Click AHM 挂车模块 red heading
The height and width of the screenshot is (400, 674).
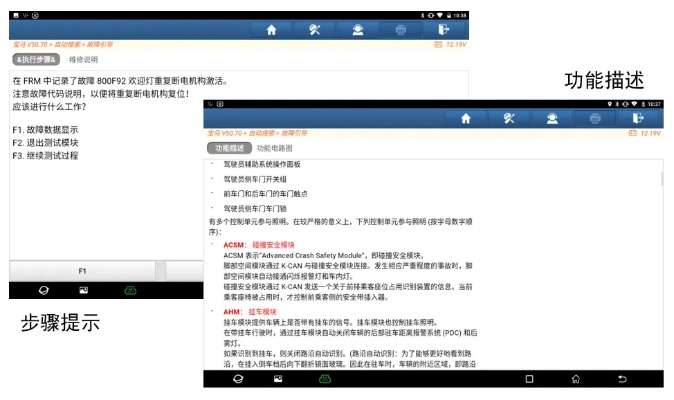(251, 312)
